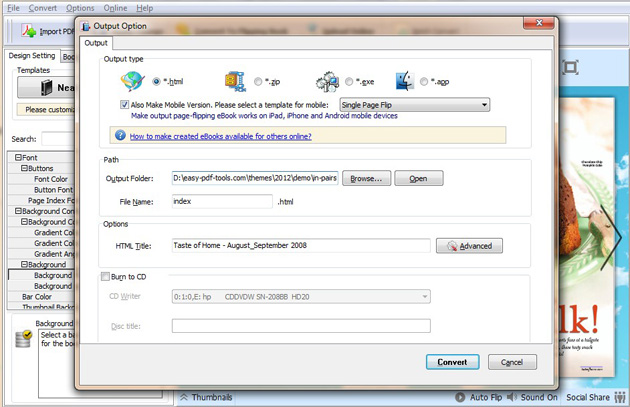Open the File menu
The height and width of the screenshot is (407, 630).
(13, 8)
